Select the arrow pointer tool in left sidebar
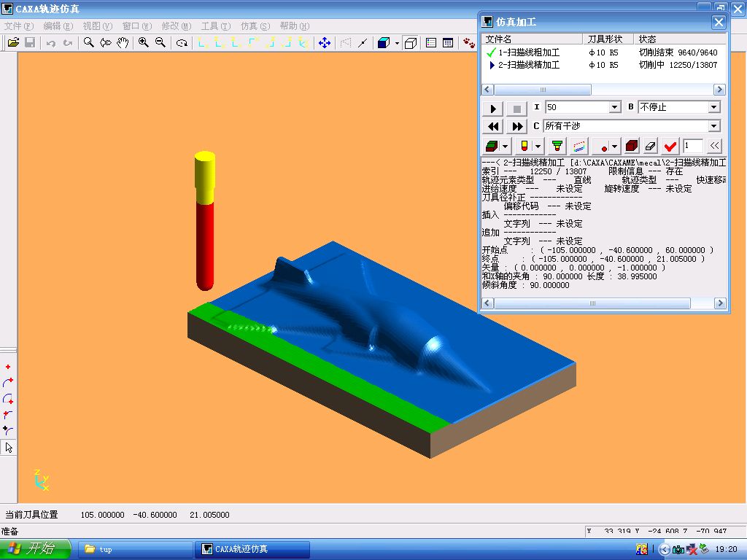Image resolution: width=747 pixels, height=560 pixels. 9,447
